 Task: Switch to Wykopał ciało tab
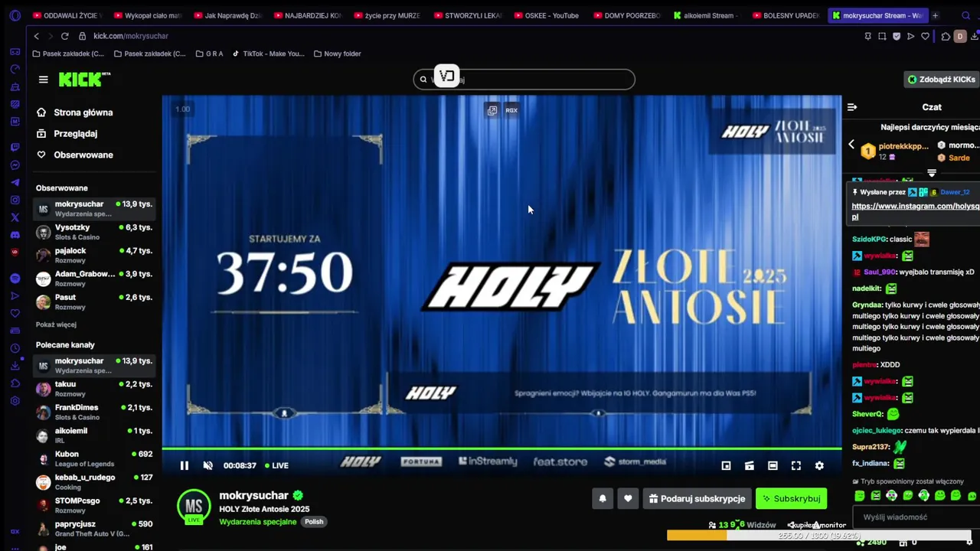click(149, 15)
